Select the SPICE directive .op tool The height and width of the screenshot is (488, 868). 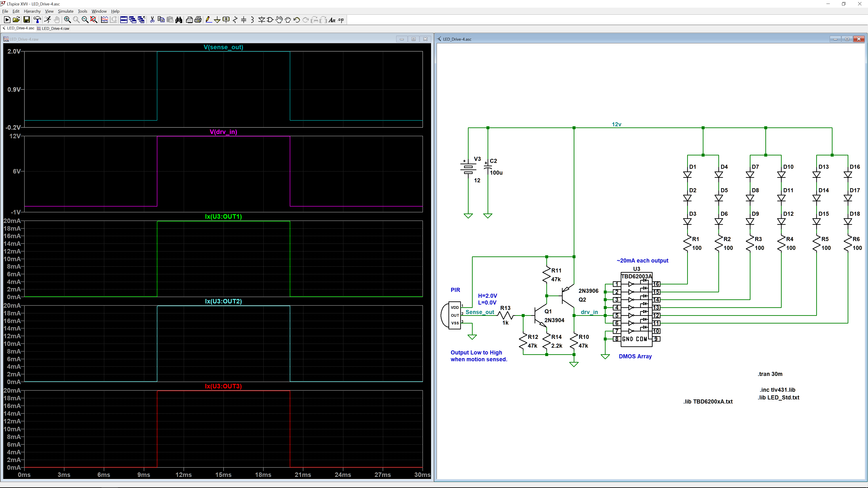[341, 20]
